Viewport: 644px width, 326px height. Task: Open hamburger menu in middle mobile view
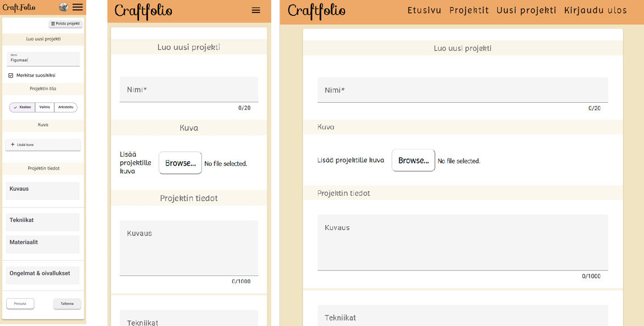pos(256,10)
